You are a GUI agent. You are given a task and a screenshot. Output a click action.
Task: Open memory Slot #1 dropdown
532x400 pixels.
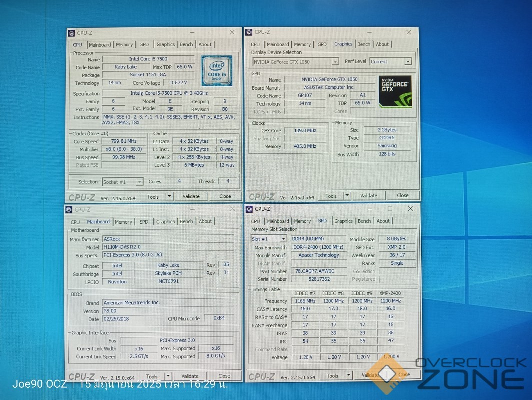pyautogui.click(x=268, y=239)
